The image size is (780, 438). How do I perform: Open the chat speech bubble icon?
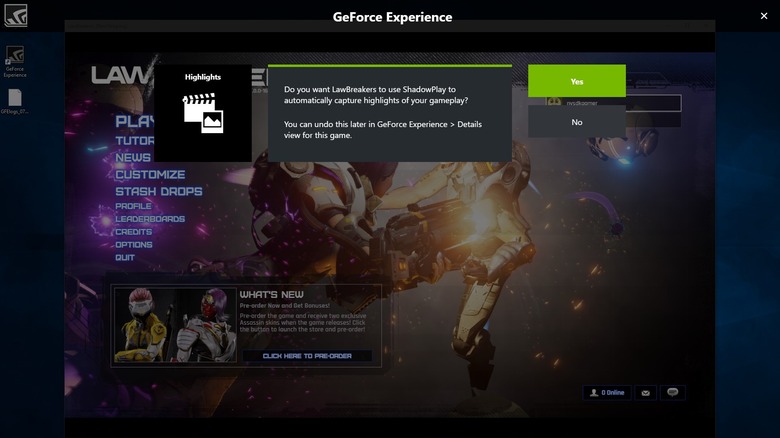pos(673,393)
